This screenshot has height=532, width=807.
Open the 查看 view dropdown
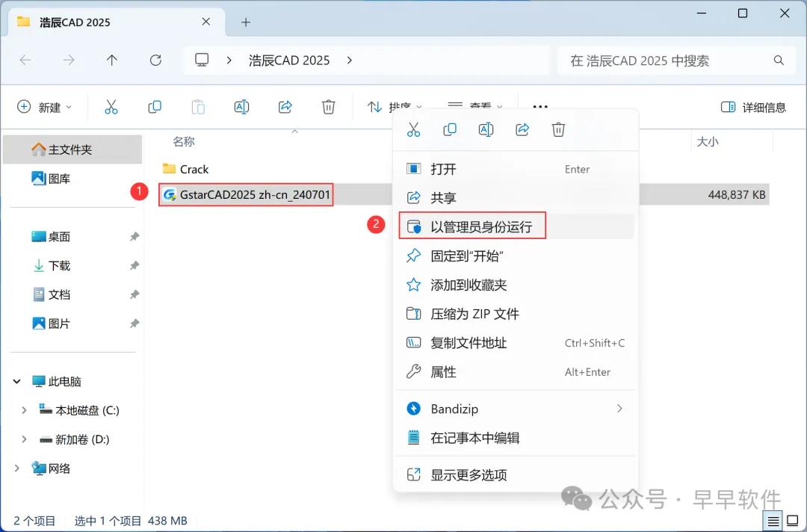tap(475, 107)
